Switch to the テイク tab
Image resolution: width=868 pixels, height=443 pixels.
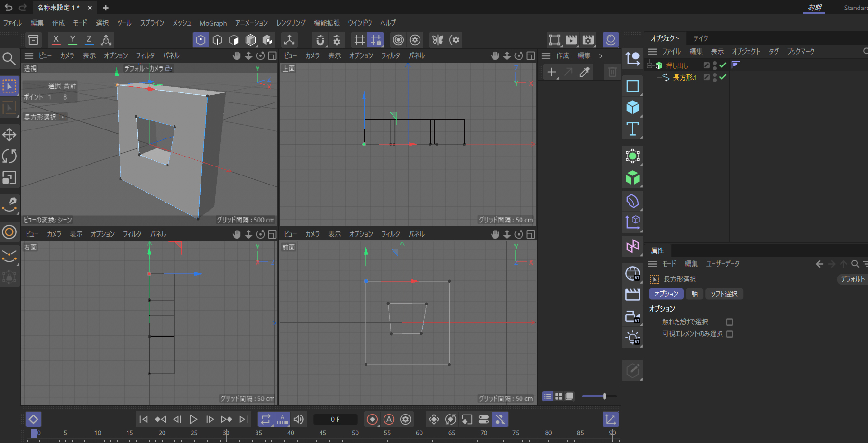700,38
